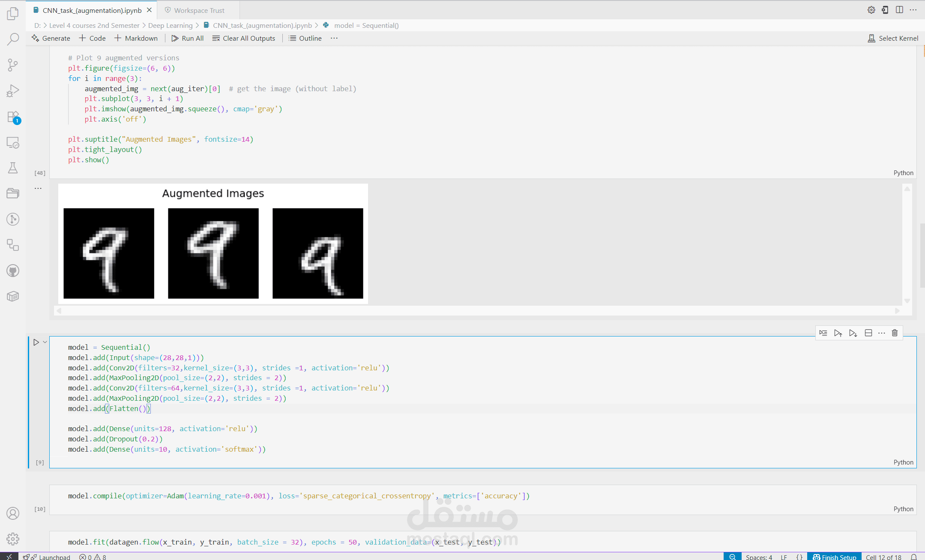Open the Run and Debug view
925x560 pixels.
pos(13,90)
